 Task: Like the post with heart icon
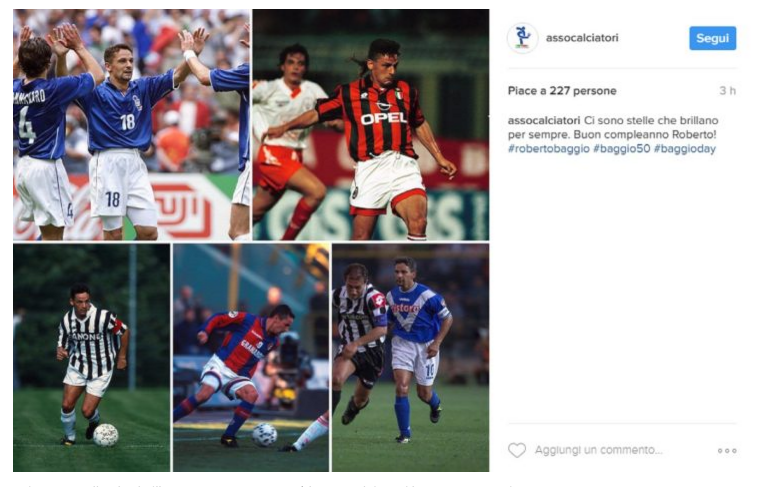(517, 450)
